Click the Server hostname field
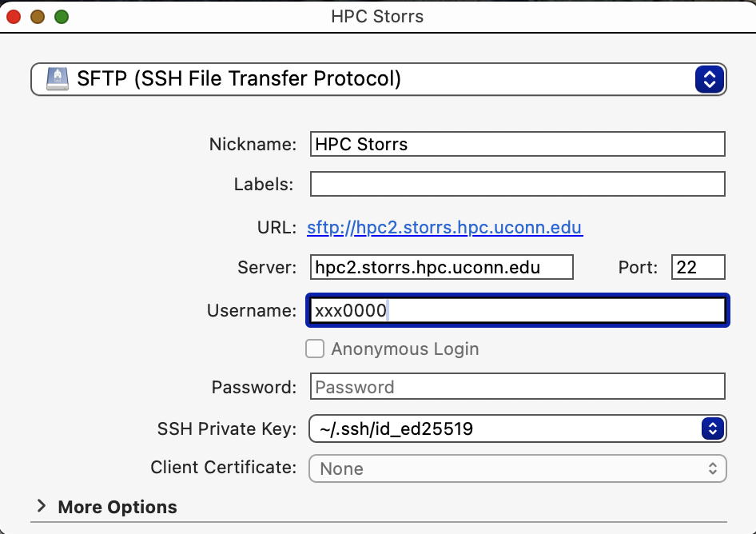The image size is (756, 534). pyautogui.click(x=441, y=267)
